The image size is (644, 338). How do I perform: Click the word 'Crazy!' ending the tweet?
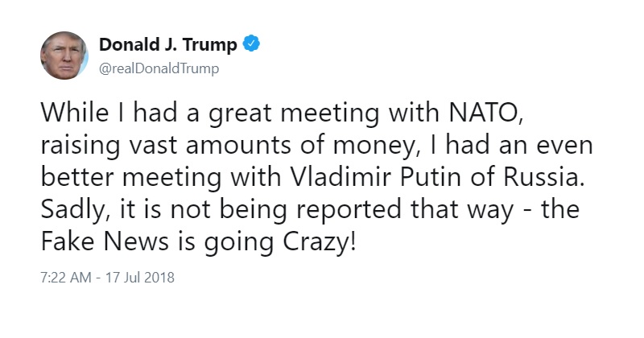point(320,242)
